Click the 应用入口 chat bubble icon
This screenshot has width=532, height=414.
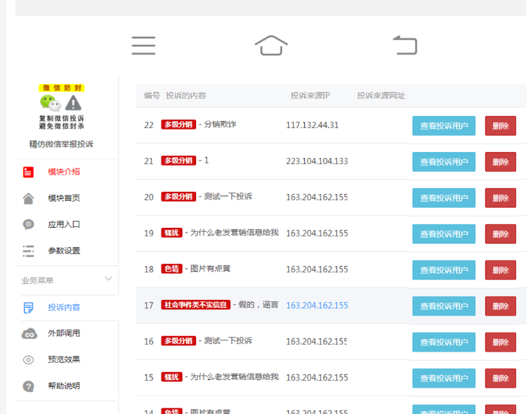tap(28, 225)
